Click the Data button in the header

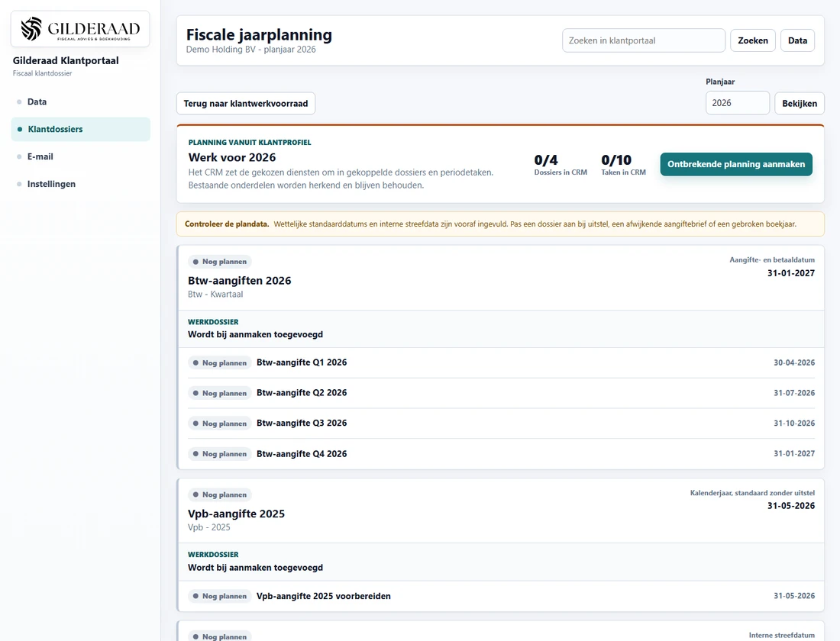(797, 40)
